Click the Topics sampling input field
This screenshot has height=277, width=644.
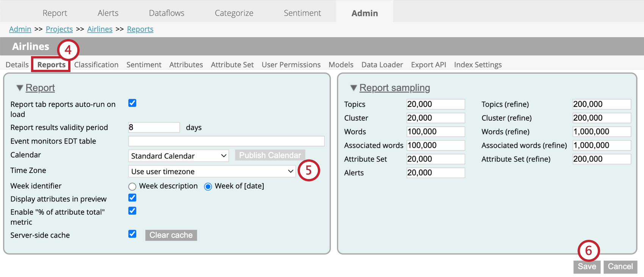(436, 104)
